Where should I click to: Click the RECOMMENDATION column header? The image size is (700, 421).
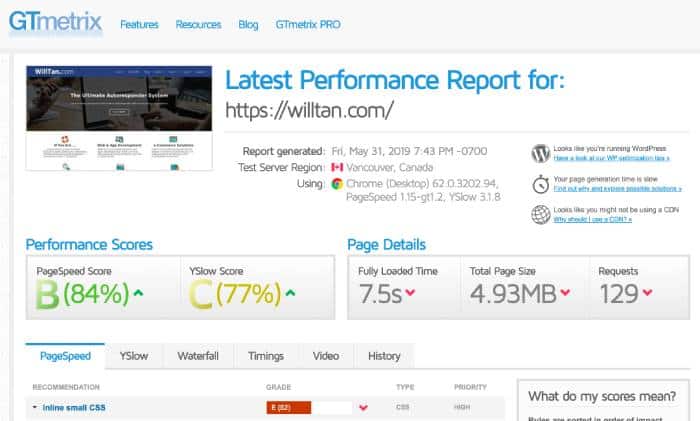point(66,387)
